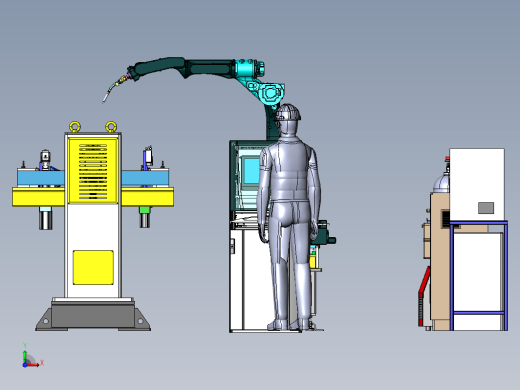This screenshot has height=390, width=520.
Task: Click the yellow vented panel on positioner
Action: [x=93, y=171]
